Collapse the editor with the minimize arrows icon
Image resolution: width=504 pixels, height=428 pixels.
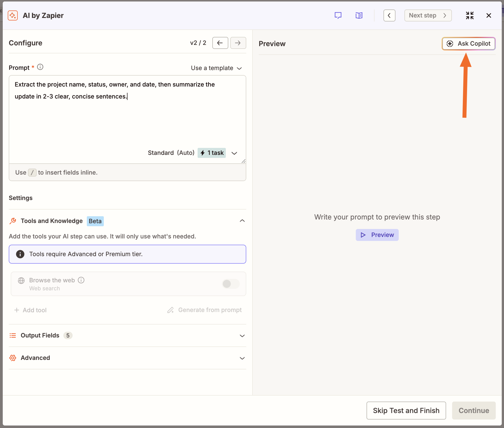tap(470, 15)
